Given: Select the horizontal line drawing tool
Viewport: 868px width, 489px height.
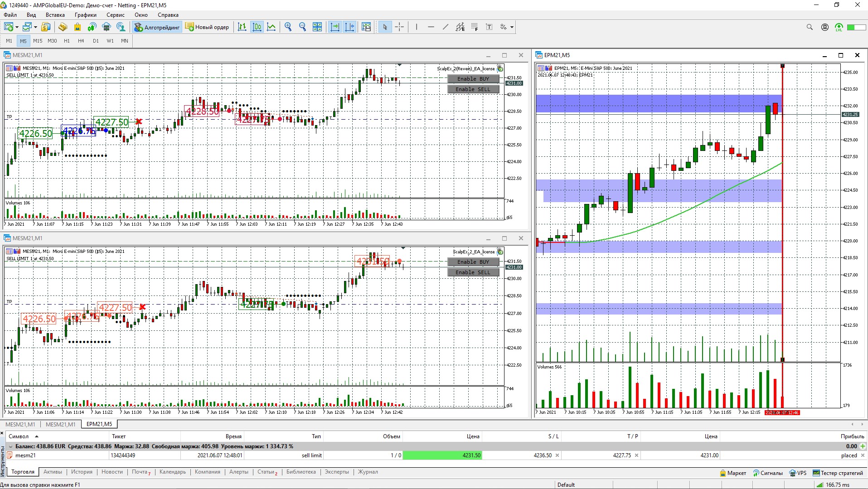Looking at the screenshot, I should pos(431,27).
